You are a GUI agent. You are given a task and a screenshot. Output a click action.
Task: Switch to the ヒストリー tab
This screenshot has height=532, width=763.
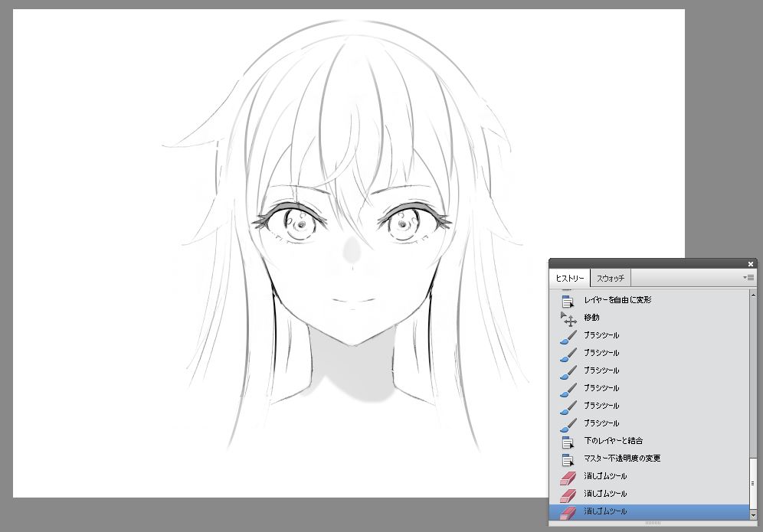click(x=570, y=278)
